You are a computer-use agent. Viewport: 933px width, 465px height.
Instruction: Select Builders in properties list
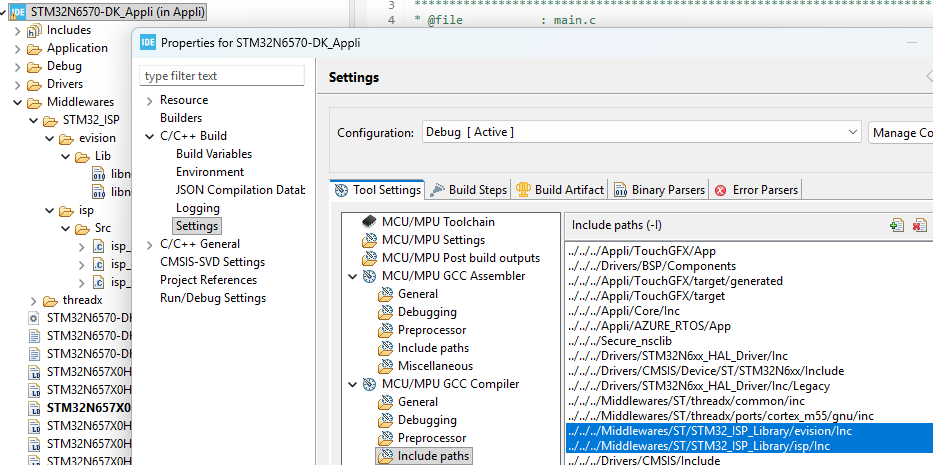(x=181, y=118)
